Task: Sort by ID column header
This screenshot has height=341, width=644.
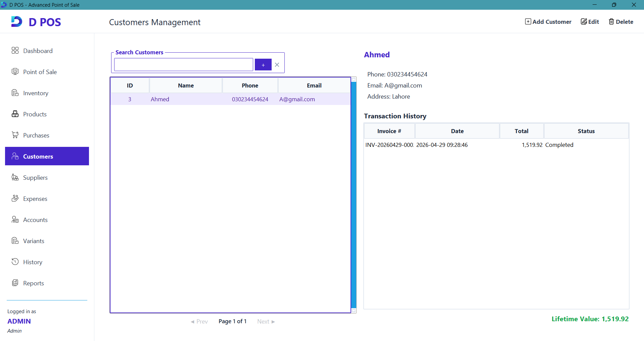Action: click(x=130, y=86)
